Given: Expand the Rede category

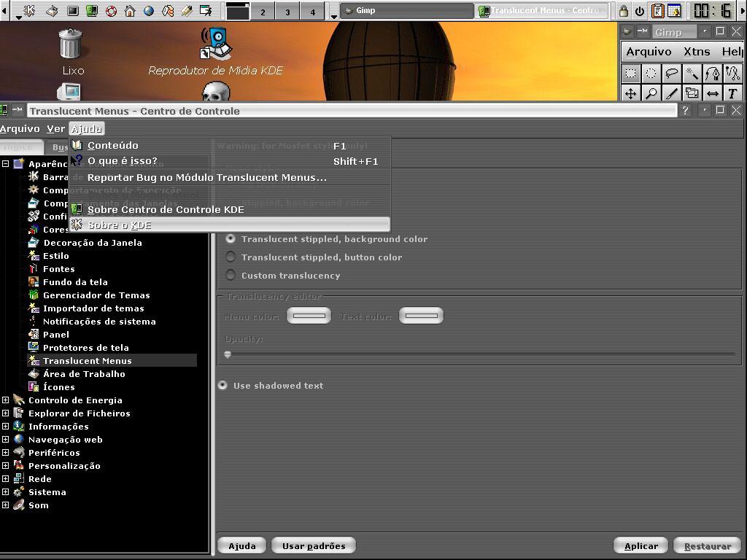Looking at the screenshot, I should coord(5,478).
